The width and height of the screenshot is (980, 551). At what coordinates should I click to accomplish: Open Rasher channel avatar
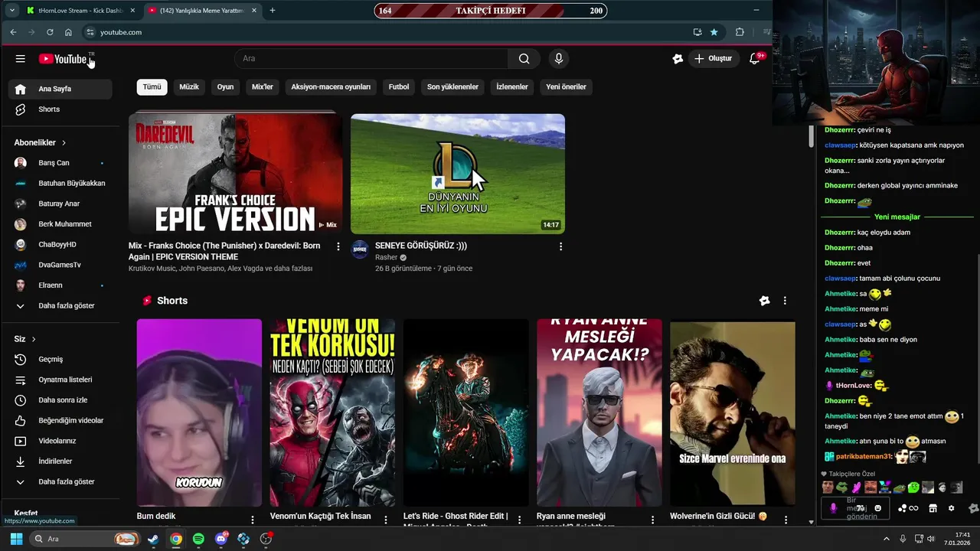point(360,249)
